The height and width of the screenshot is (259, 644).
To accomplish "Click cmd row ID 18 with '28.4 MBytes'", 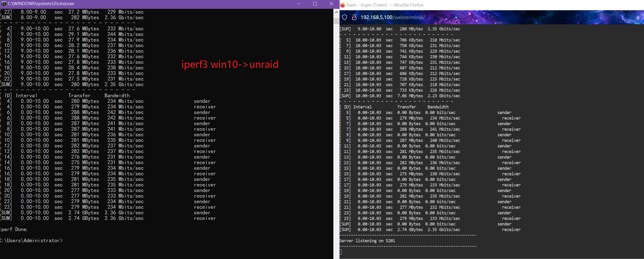I will pos(72,68).
